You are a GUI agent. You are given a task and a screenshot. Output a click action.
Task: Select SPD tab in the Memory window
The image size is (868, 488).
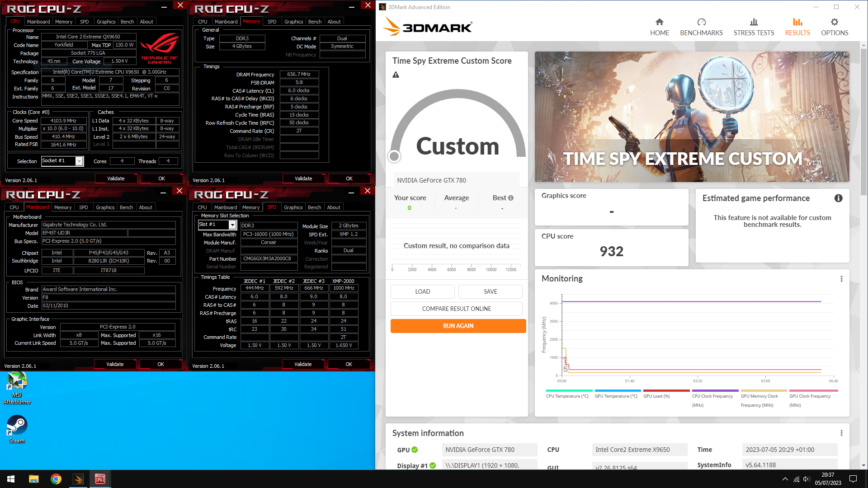pos(272,22)
